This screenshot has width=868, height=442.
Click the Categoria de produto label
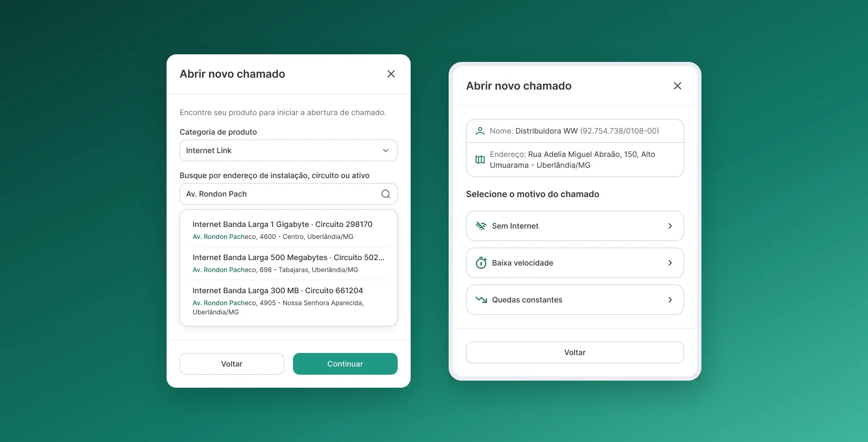[218, 132]
